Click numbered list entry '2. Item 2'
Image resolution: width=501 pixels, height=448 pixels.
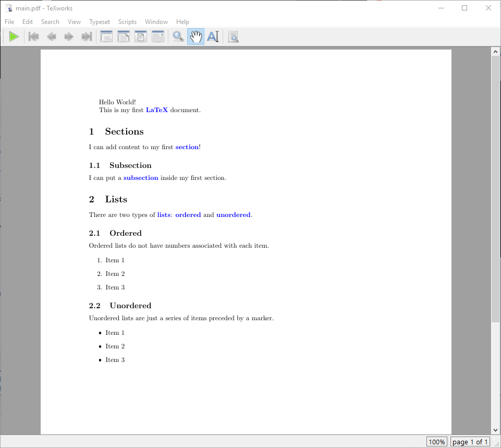tap(111, 274)
